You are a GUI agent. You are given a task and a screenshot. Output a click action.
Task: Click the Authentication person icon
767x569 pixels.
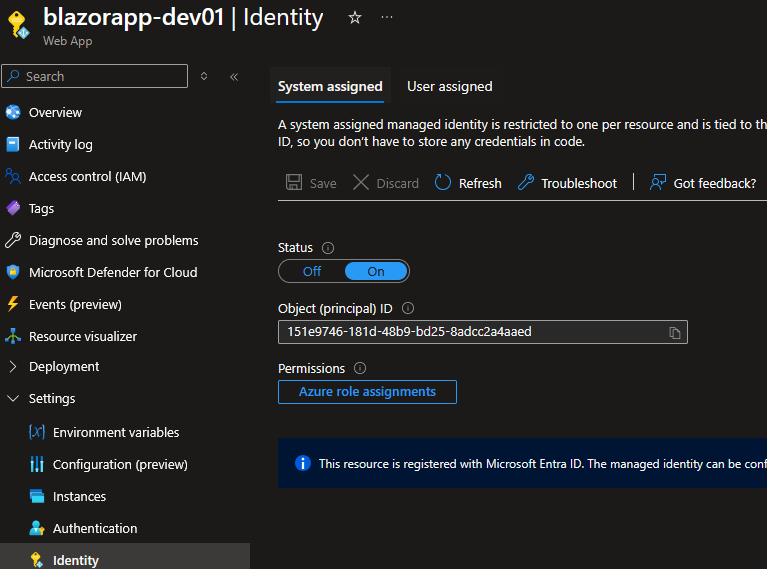(x=37, y=528)
